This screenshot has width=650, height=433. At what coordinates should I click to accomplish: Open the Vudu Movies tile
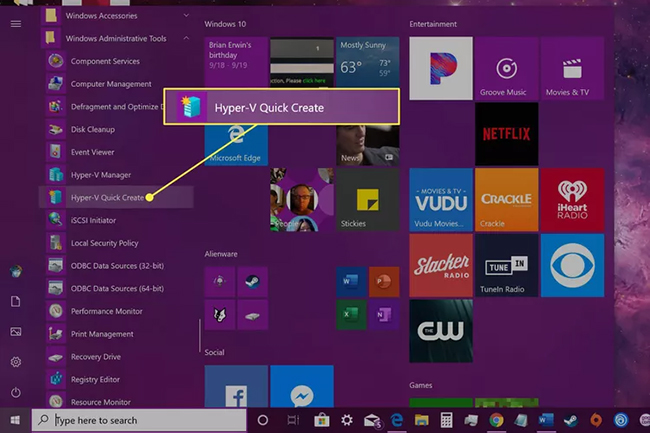[441, 199]
